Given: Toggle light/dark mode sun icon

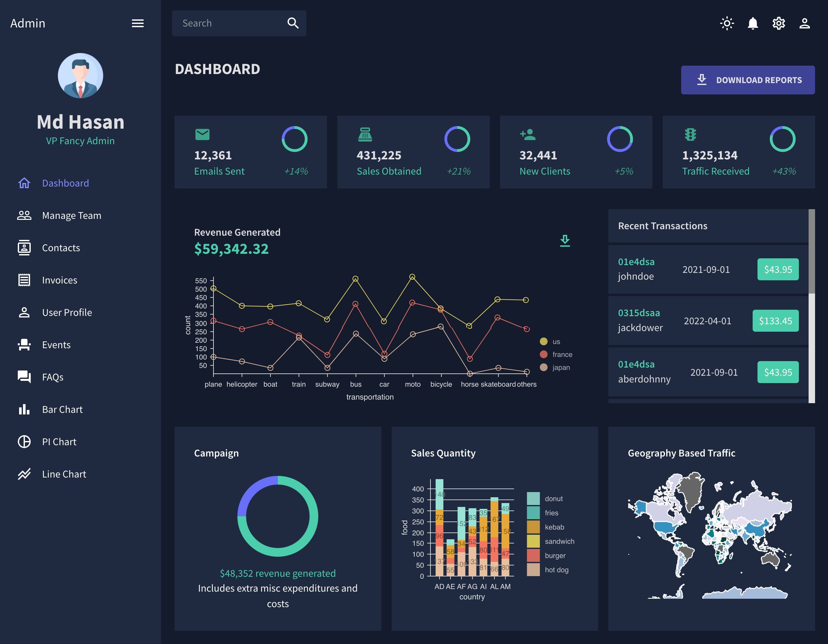Looking at the screenshot, I should coord(726,24).
